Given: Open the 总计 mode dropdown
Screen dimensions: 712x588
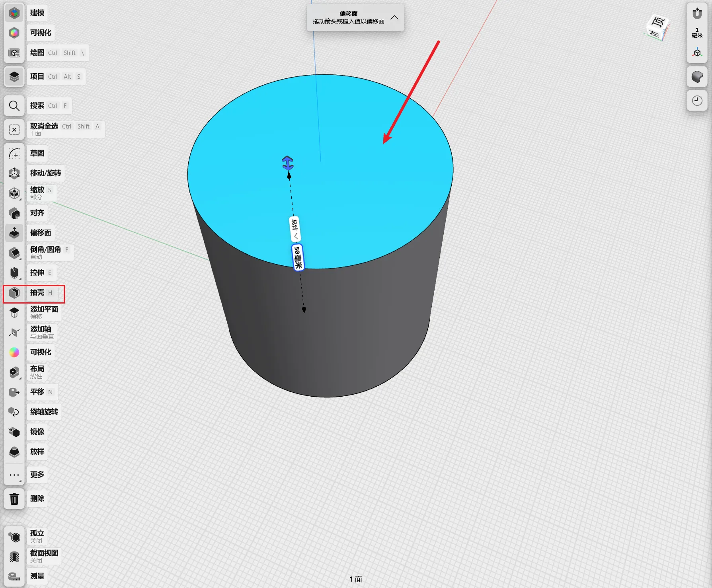Looking at the screenshot, I should click(295, 229).
